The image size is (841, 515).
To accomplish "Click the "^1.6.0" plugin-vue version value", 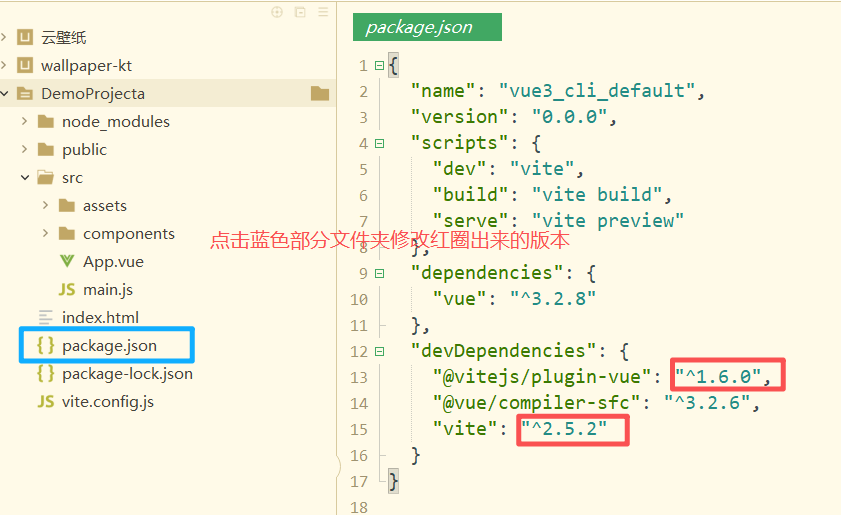I will click(718, 377).
